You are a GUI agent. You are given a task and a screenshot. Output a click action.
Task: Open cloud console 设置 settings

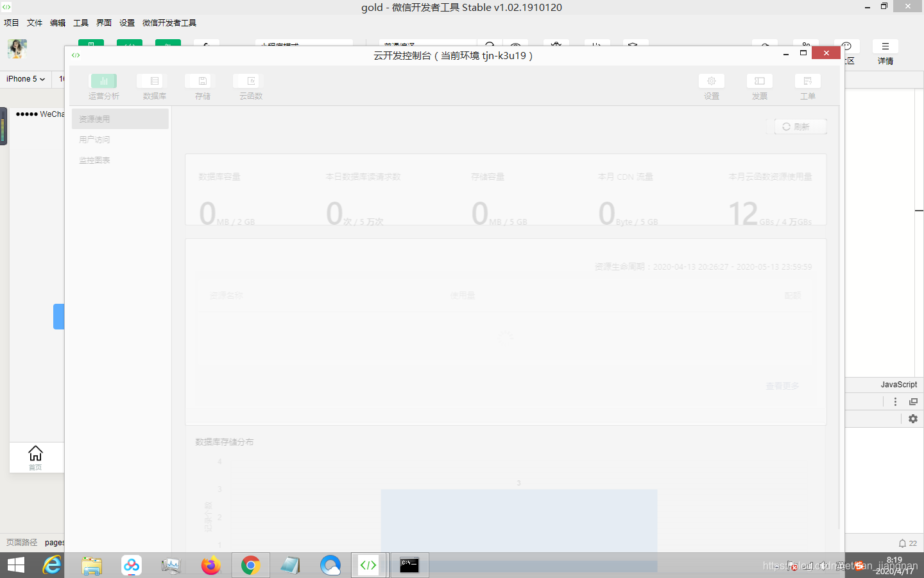(x=712, y=87)
